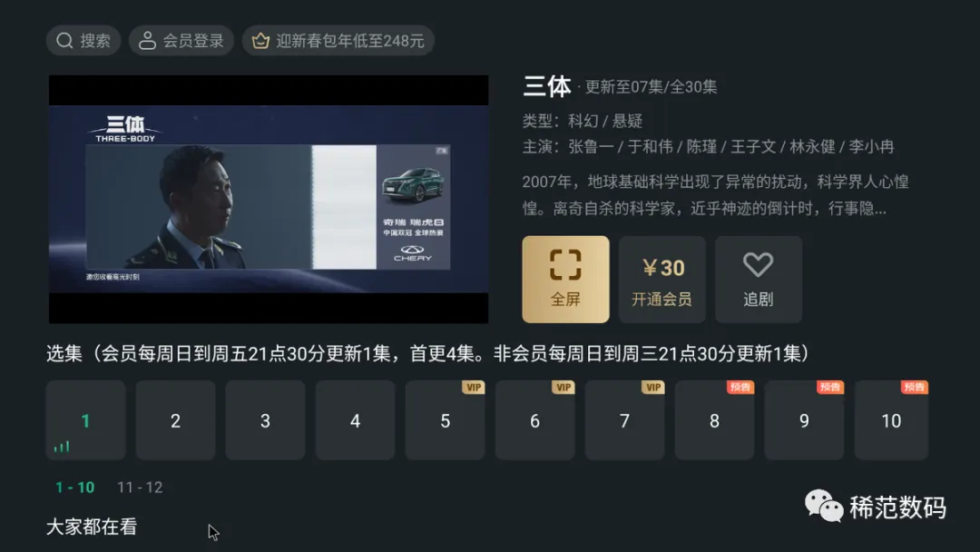Open search with the magnifier icon
Viewport: 980px width, 552px height.
point(64,41)
